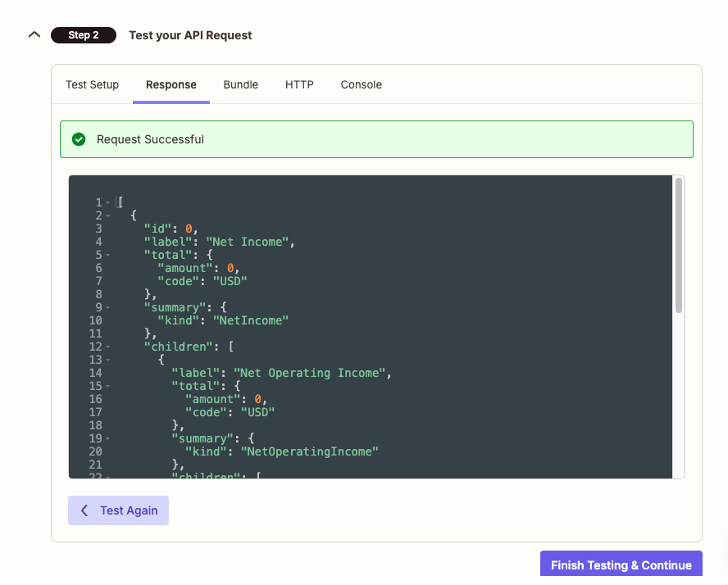The width and height of the screenshot is (728, 585).
Task: Open the Test Setup tab
Action: [x=92, y=85]
